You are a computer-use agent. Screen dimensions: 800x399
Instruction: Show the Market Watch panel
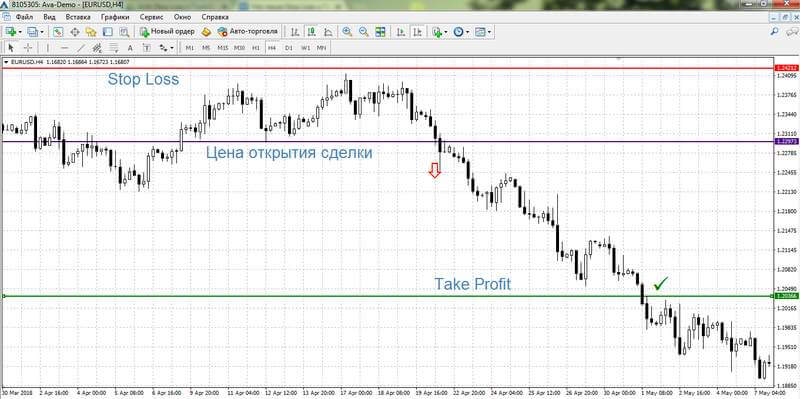click(58, 32)
